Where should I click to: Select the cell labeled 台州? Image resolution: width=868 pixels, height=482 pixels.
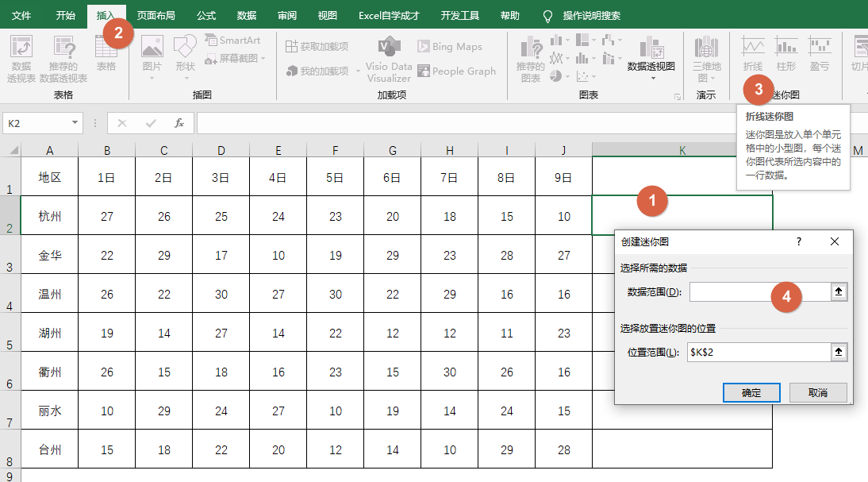point(50,449)
